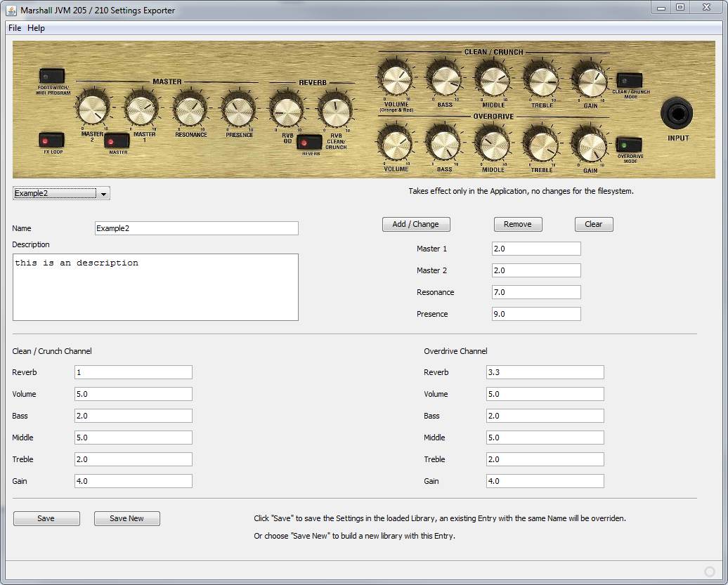Focus the Master 2 value field
728x585 pixels.
point(536,270)
